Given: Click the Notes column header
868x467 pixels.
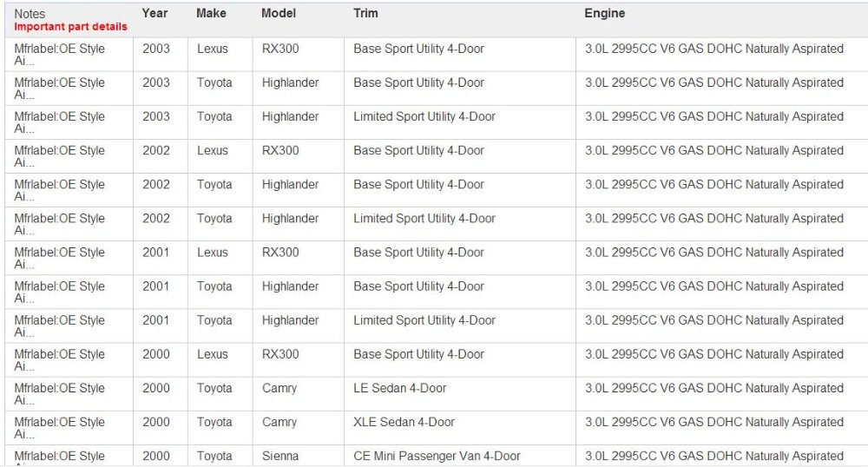Looking at the screenshot, I should [x=30, y=14].
